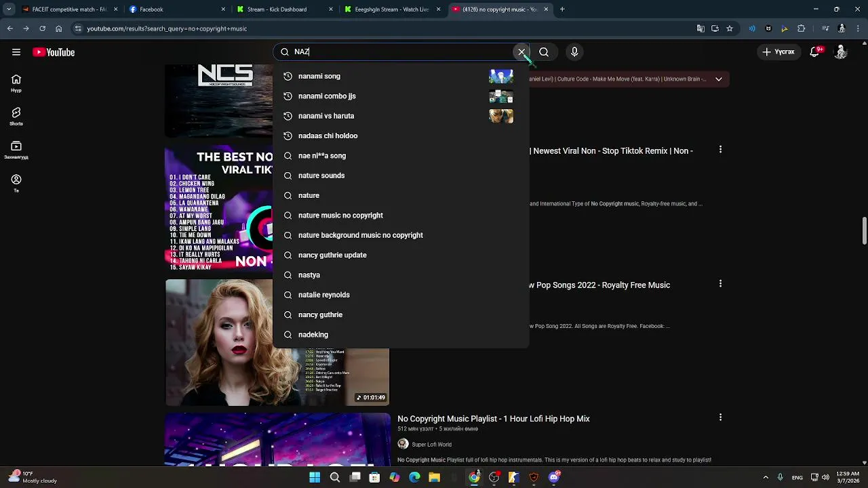The image size is (868, 488).
Task: Choose the 'natalie reynolds' suggestion
Action: click(400, 295)
